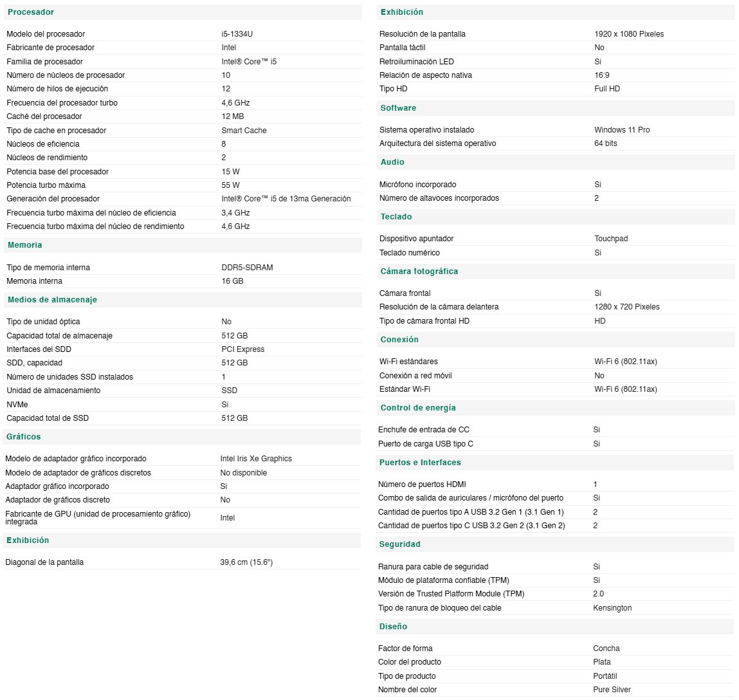Click the Conexión section heading
739x700 pixels.
coord(399,340)
